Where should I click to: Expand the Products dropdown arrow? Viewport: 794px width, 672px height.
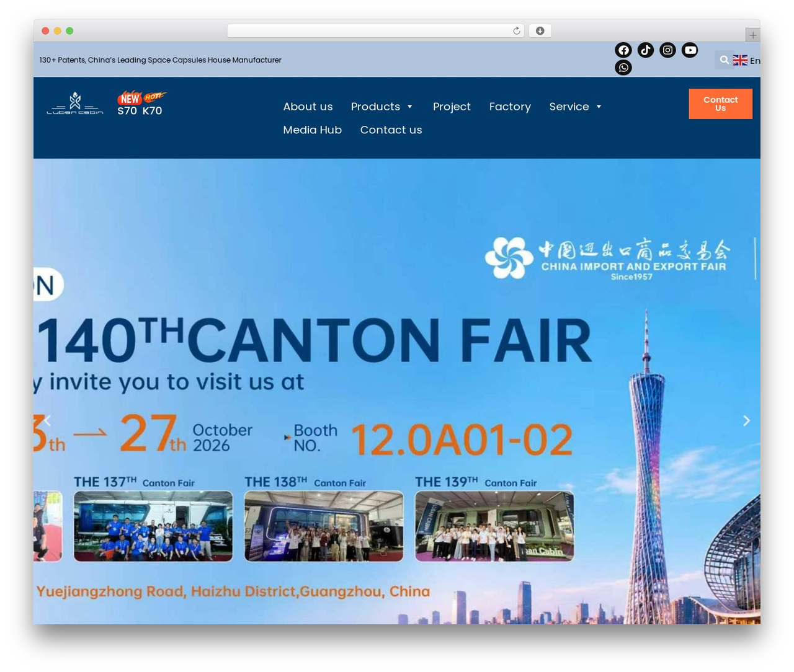point(410,107)
